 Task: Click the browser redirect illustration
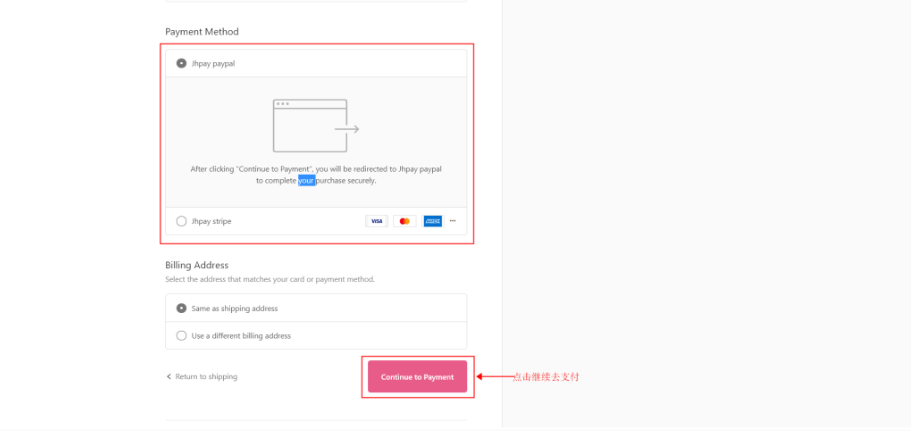click(316, 125)
